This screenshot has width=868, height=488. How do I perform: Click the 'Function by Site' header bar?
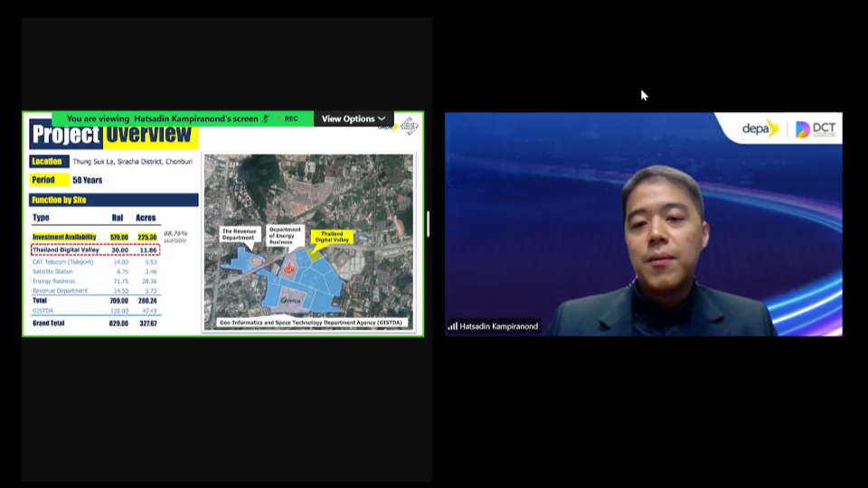pyautogui.click(x=114, y=200)
